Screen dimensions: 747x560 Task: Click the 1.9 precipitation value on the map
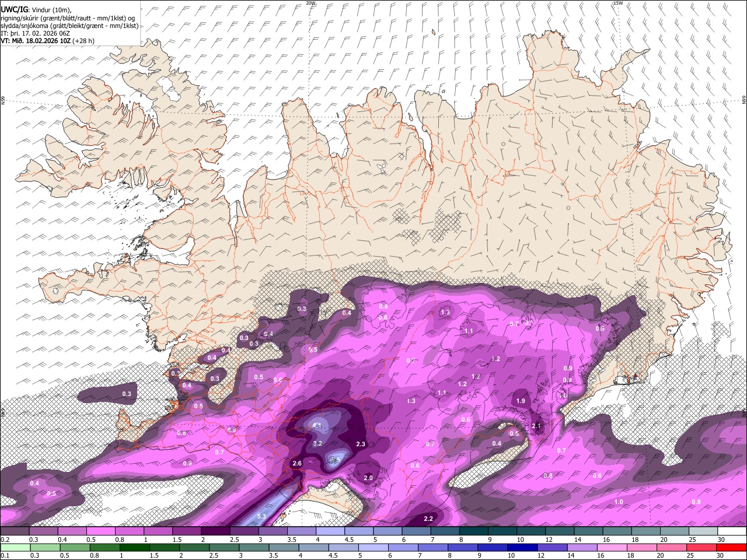521,401
